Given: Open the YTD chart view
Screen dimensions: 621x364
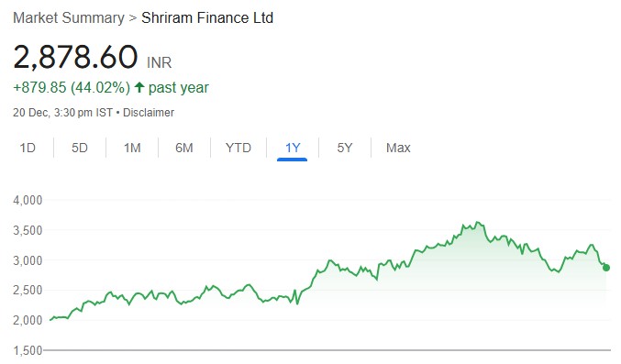Looking at the screenshot, I should tap(238, 148).
